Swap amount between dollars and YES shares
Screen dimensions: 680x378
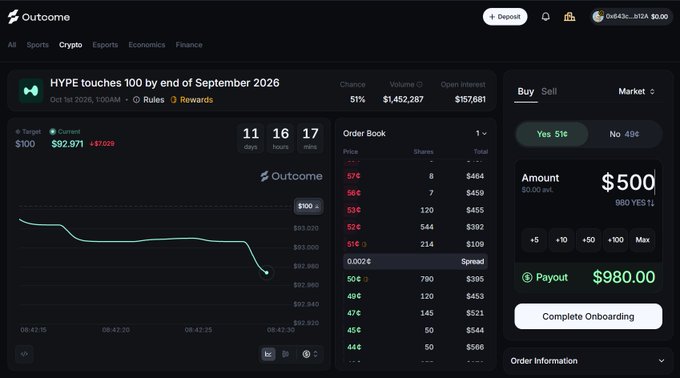tap(651, 203)
